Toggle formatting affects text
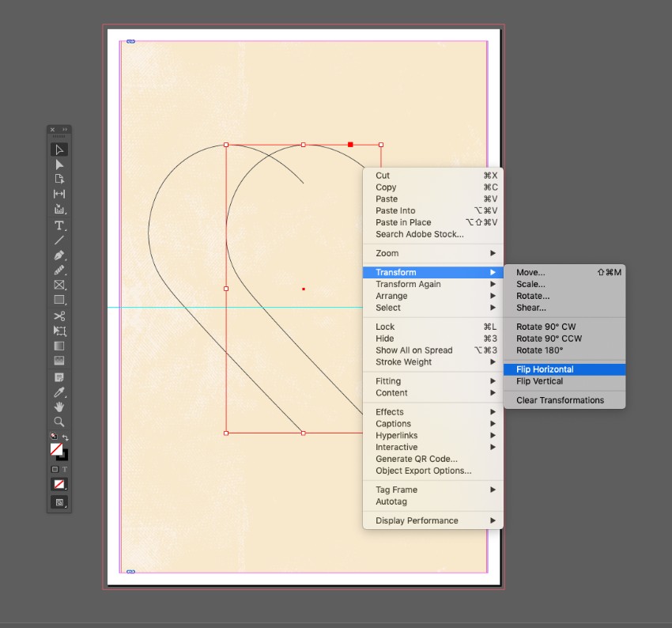 (x=65, y=467)
